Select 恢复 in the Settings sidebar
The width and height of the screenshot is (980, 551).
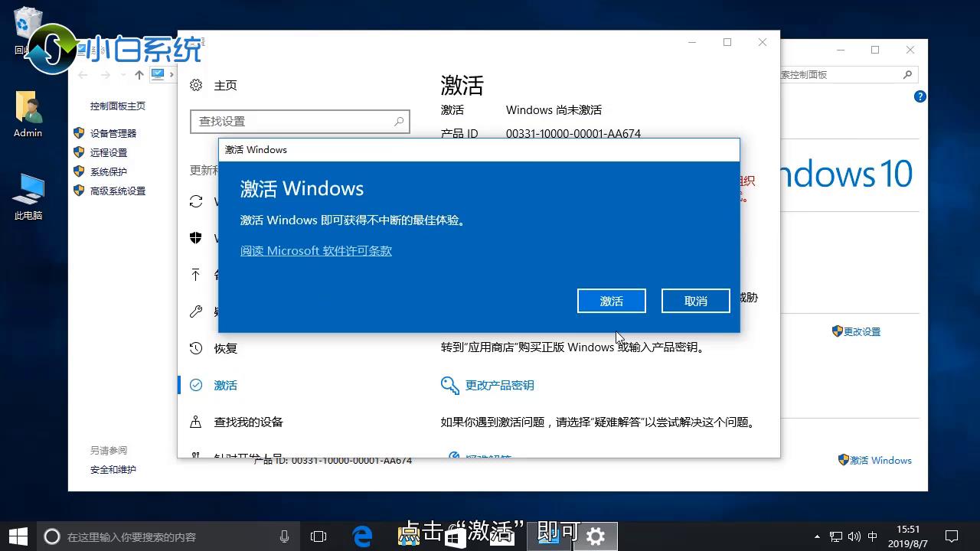point(225,348)
